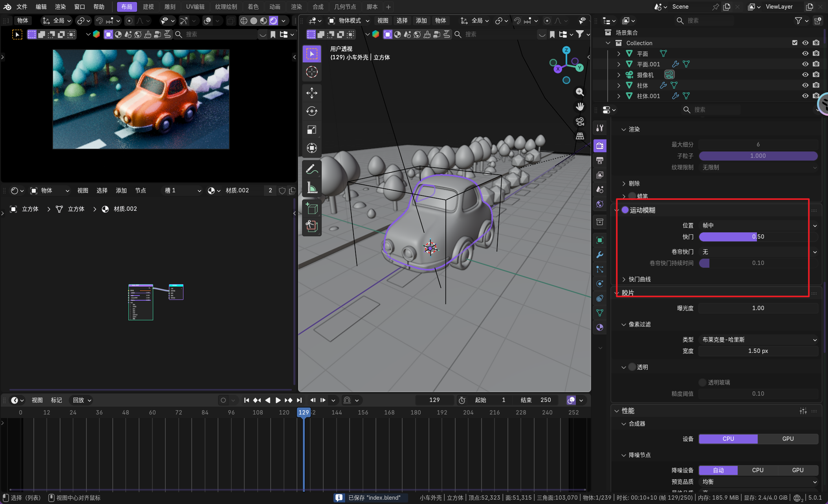Click the Add Cube tool icon
Screen dimensions: 828x504
[x=311, y=208]
